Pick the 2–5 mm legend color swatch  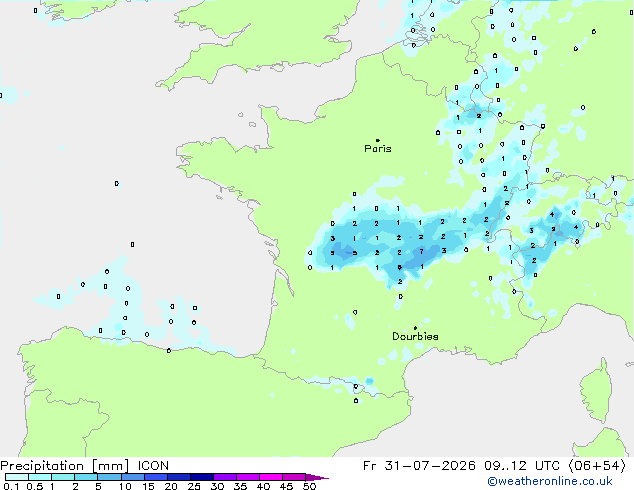[x=86, y=477]
